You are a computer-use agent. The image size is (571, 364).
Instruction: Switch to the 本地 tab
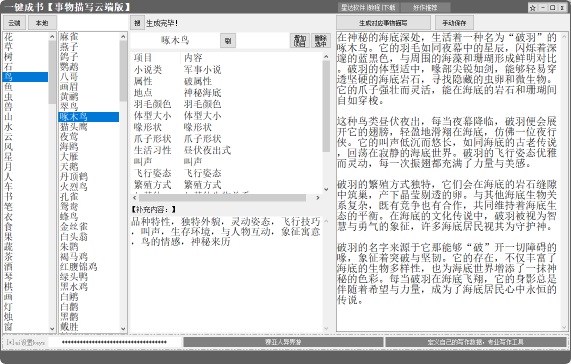(42, 23)
